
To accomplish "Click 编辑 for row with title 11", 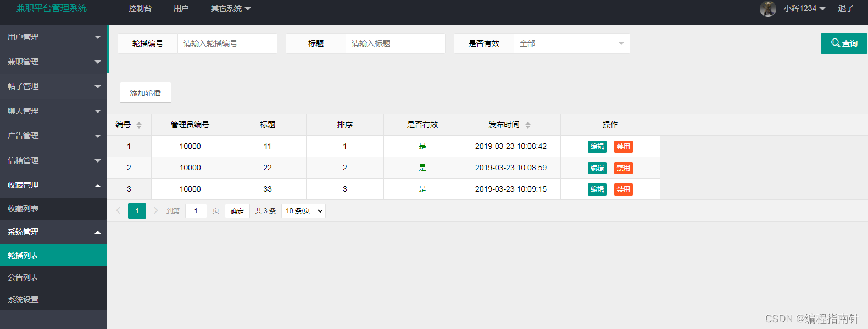I will coord(597,147).
